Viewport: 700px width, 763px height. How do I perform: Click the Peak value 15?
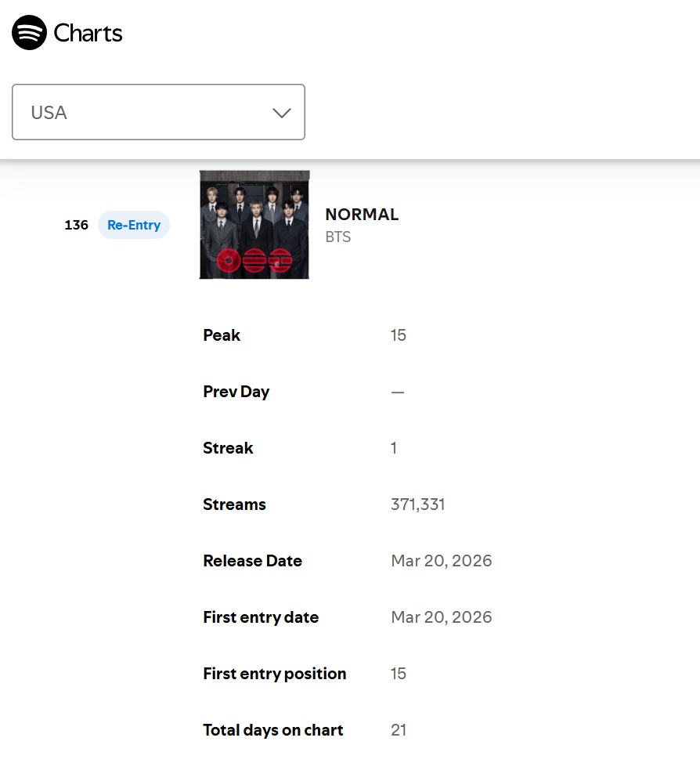pos(398,335)
